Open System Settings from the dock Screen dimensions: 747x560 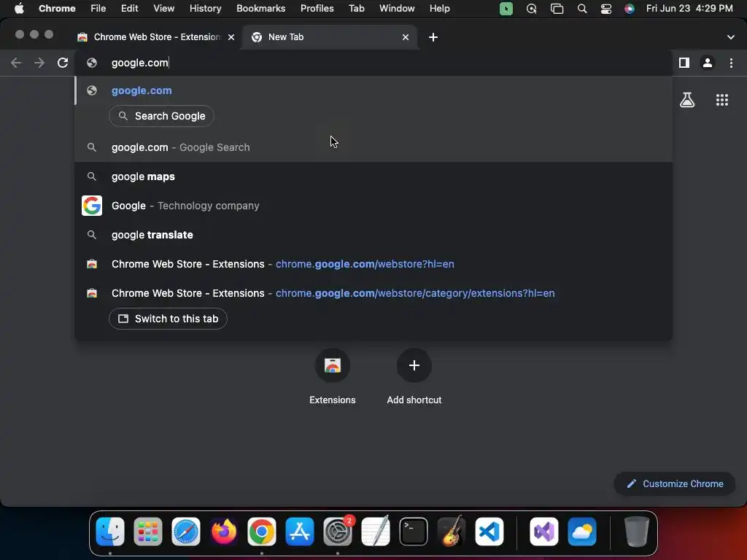pos(338,532)
